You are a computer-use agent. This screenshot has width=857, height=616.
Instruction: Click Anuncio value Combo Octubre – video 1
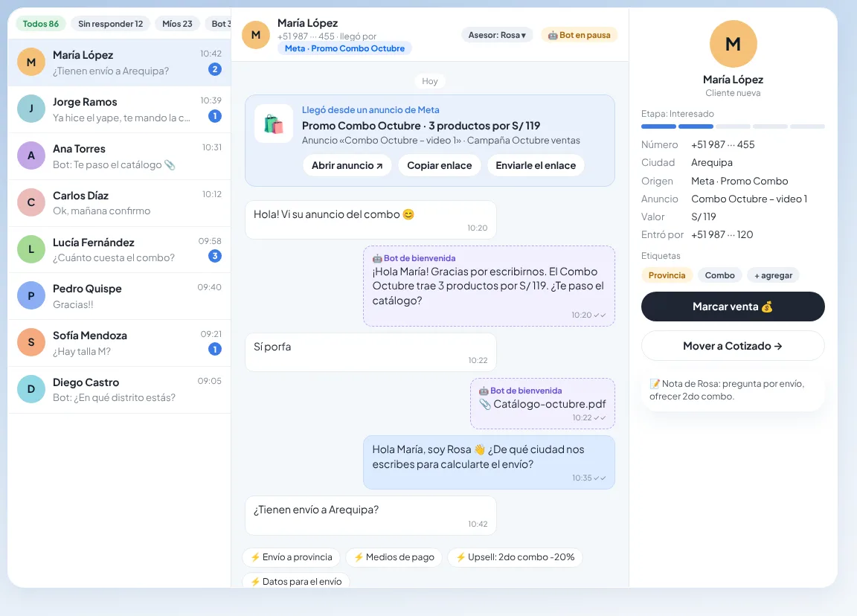pos(749,199)
